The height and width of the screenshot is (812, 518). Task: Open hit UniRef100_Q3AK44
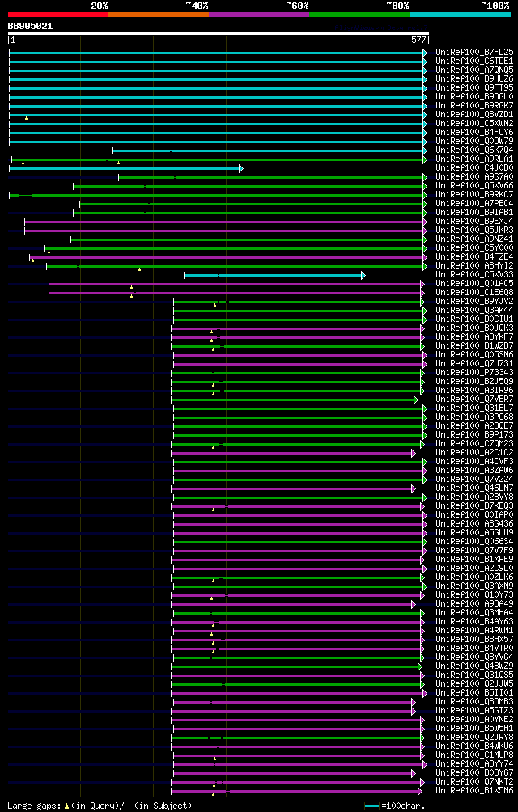click(x=474, y=311)
